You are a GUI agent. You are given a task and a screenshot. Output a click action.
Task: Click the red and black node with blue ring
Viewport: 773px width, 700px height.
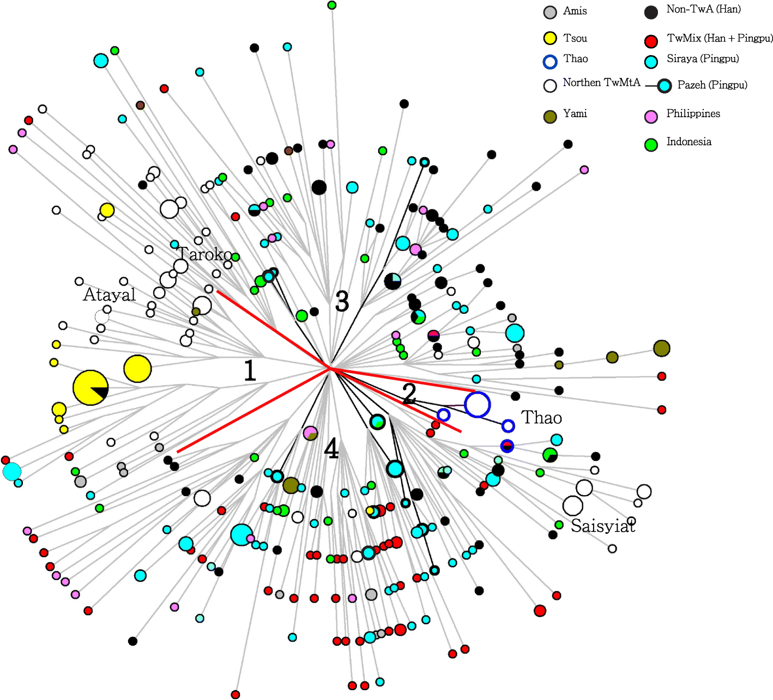(507, 446)
